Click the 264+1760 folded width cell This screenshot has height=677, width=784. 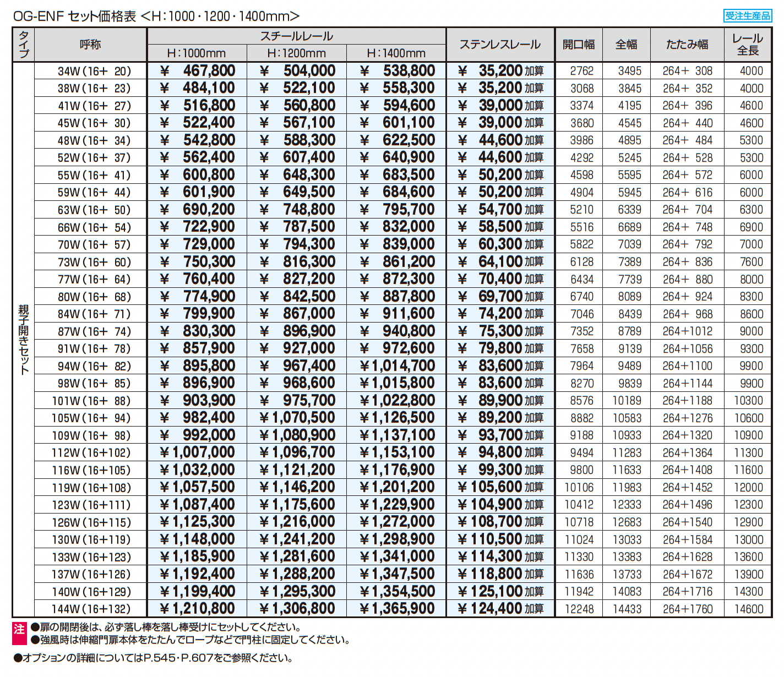(x=687, y=609)
